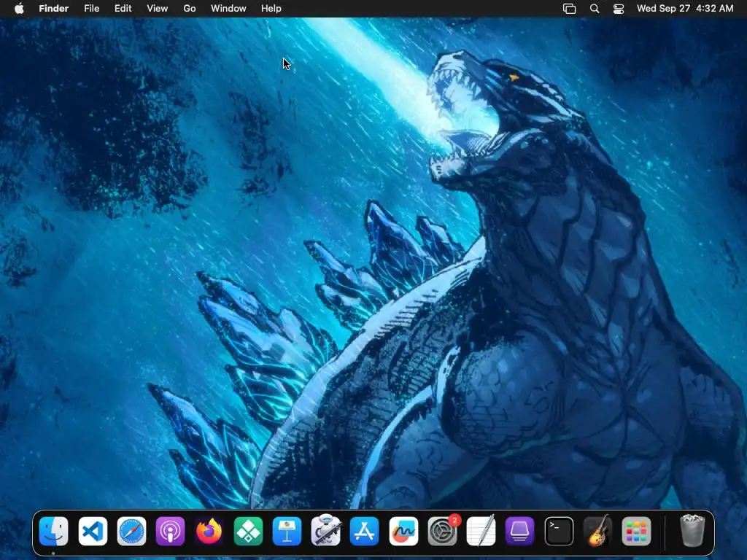The height and width of the screenshot is (560, 747).
Task: Open System Settings with the red badge
Action: 443,531
